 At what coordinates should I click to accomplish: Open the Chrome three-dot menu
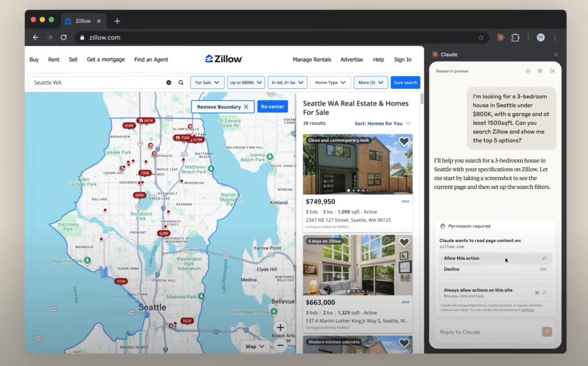[555, 37]
